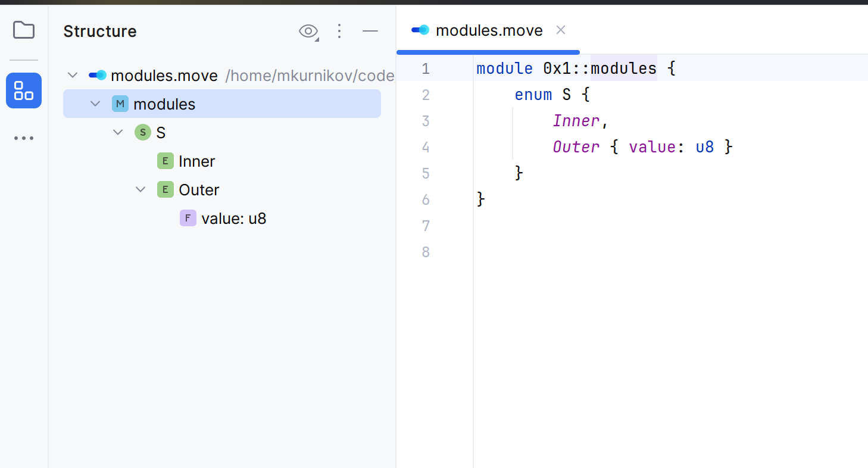Collapse the modules.move file node
The image size is (868, 468).
click(x=73, y=76)
